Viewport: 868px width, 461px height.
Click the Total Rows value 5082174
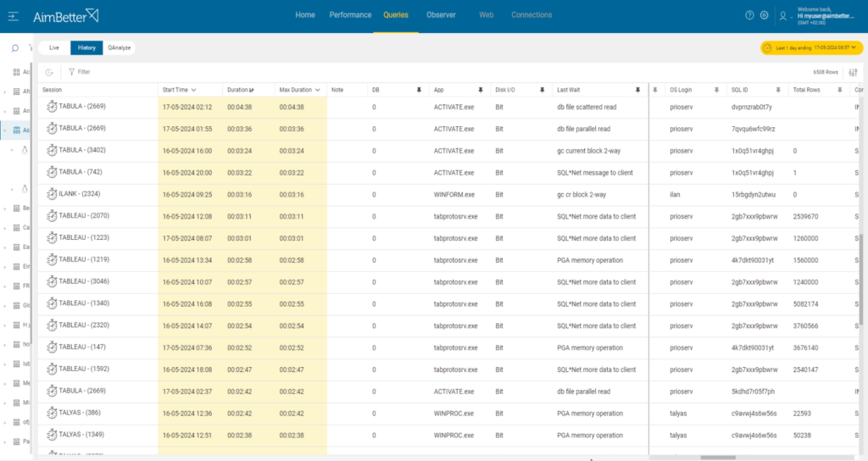pyautogui.click(x=805, y=304)
